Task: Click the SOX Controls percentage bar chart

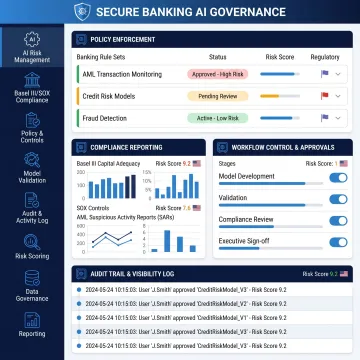Action: click(x=171, y=185)
